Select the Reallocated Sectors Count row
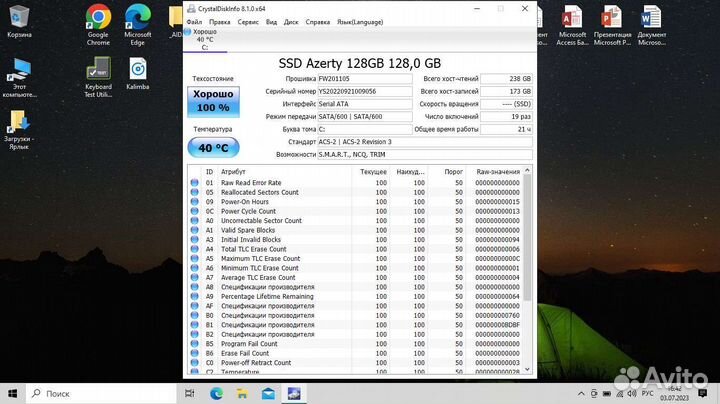The height and width of the screenshot is (404, 720). [x=355, y=192]
